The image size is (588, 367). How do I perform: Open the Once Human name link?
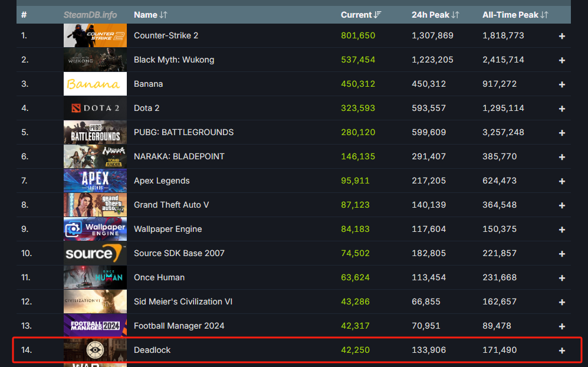(x=159, y=278)
